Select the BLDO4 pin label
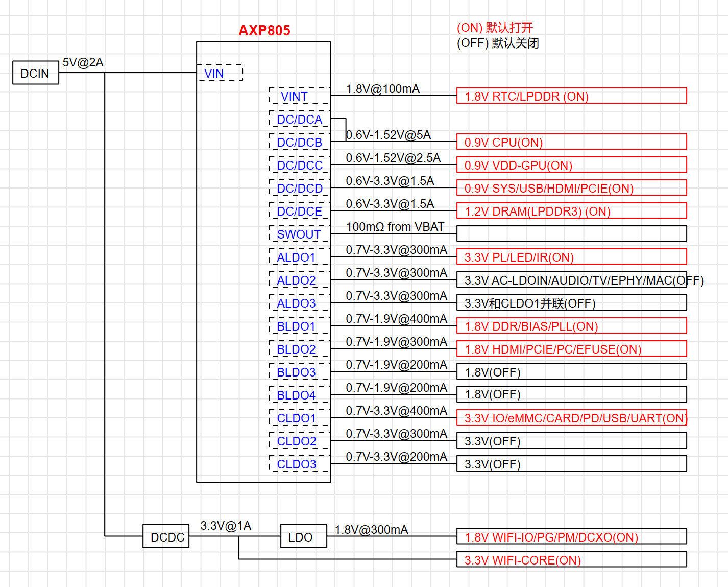Viewport: 728px width, 587px height. [296, 395]
